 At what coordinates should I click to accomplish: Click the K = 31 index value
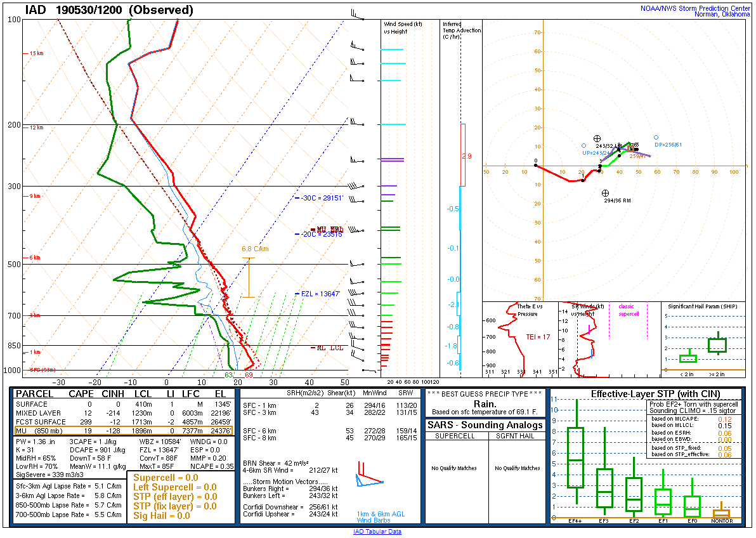point(25,450)
